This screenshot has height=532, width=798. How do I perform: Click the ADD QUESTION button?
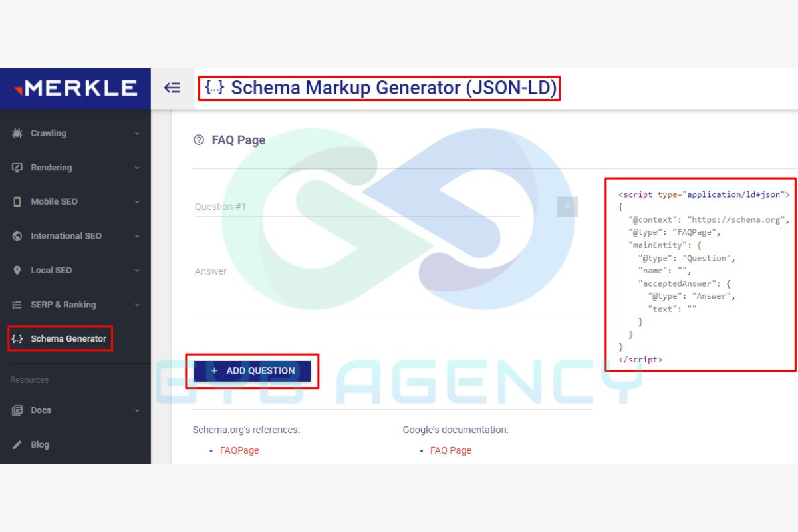pyautogui.click(x=252, y=371)
